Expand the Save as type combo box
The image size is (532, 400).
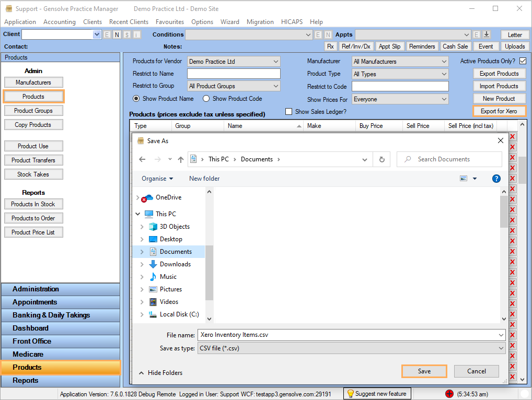pos(351,348)
